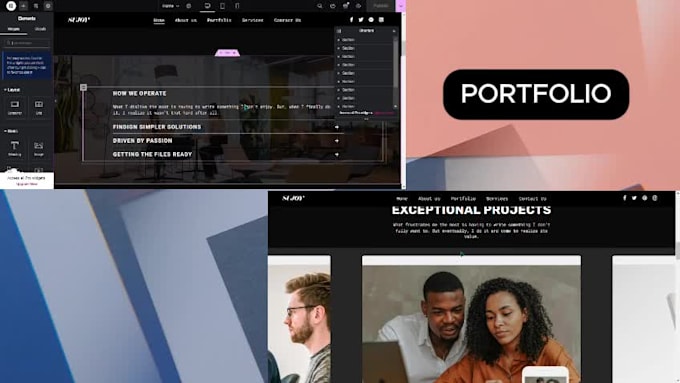680x383 pixels.
Task: Click Home in preview window menu
Action: (x=402, y=199)
